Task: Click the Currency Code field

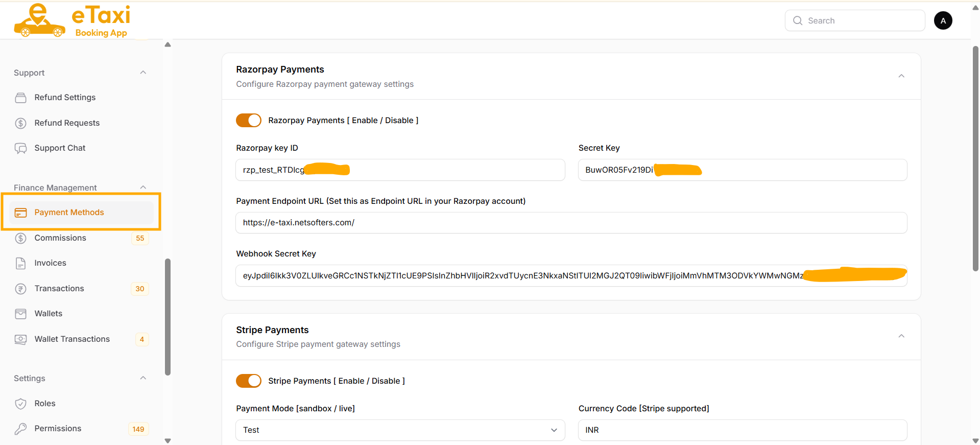Action: (x=743, y=430)
